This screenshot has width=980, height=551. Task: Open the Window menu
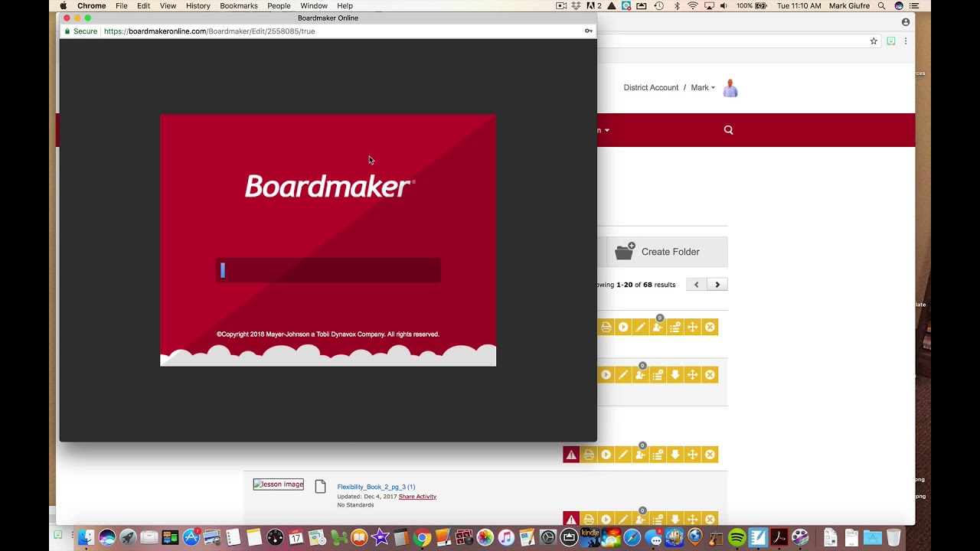(x=314, y=6)
